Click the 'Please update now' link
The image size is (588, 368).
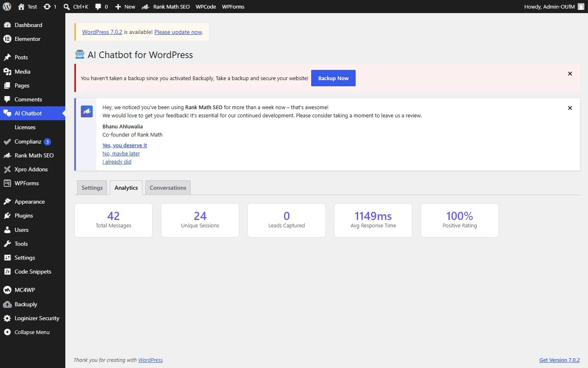point(178,32)
